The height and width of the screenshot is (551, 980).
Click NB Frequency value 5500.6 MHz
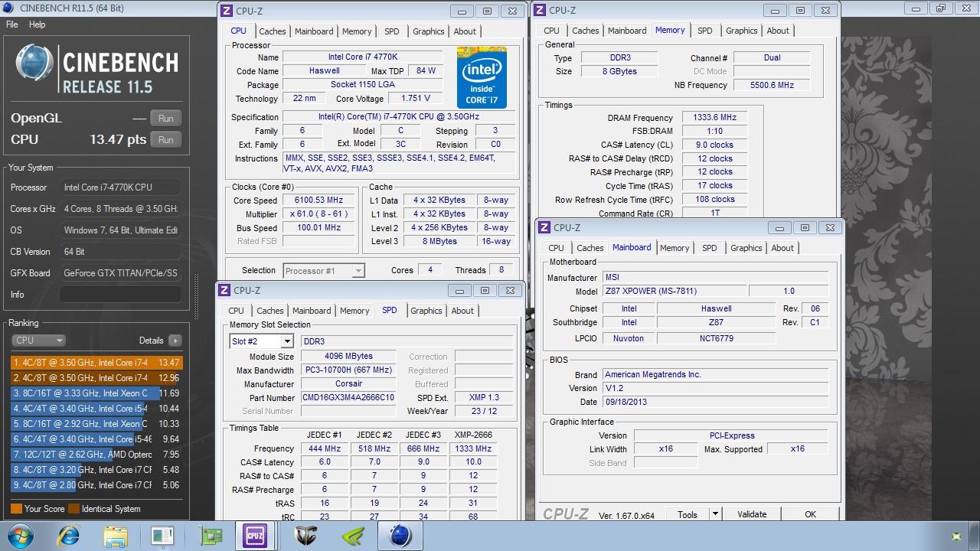[771, 85]
